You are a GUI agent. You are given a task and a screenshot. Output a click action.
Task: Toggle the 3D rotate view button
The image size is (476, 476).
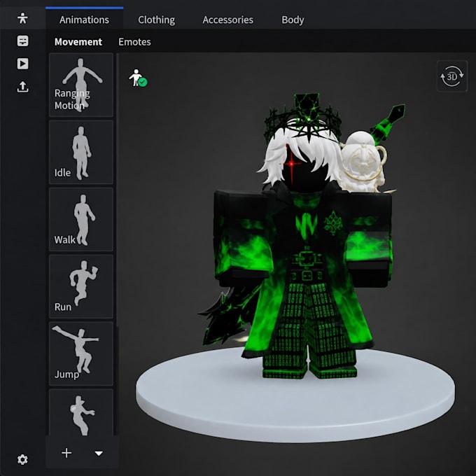[x=451, y=76]
